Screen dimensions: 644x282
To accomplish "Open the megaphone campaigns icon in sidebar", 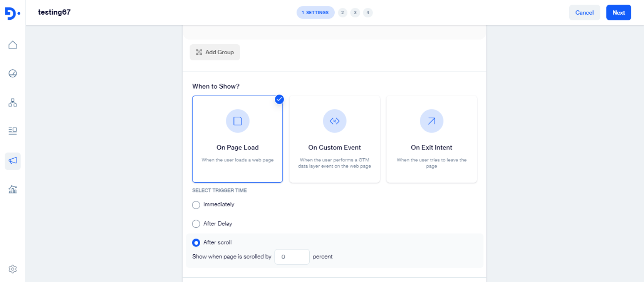I will coord(13,161).
